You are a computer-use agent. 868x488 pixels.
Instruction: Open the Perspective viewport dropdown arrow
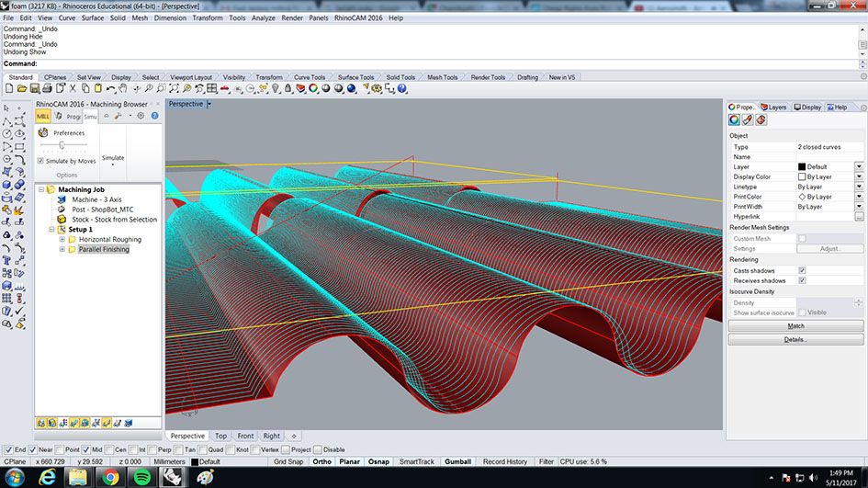[209, 104]
